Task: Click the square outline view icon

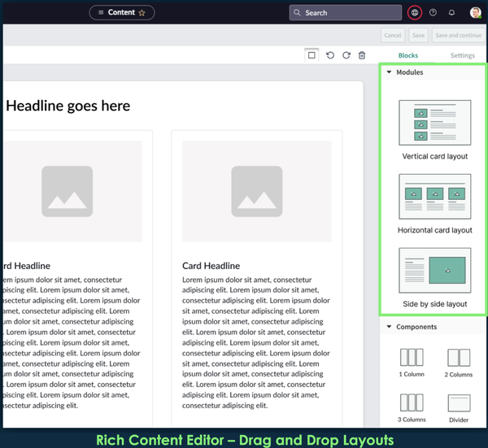Action: (312, 55)
